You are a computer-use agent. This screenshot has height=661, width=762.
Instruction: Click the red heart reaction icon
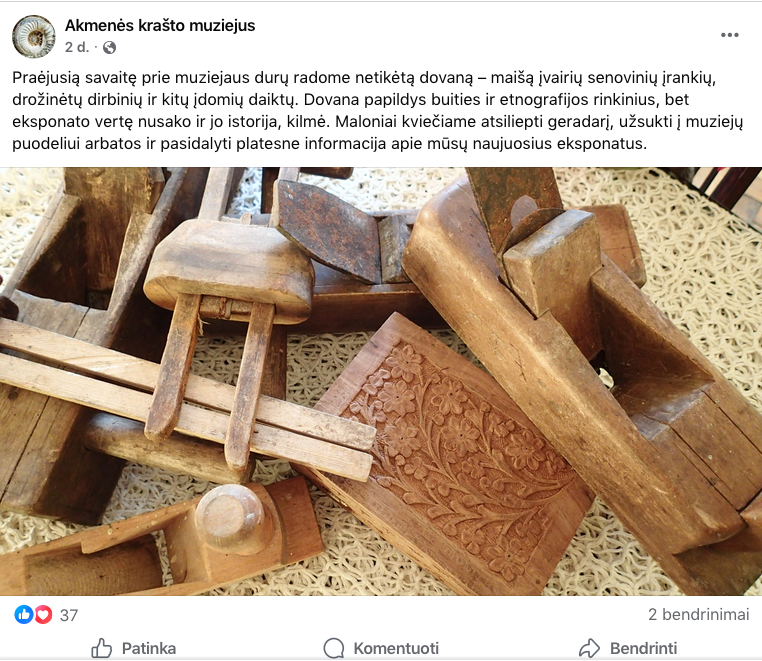[43, 615]
